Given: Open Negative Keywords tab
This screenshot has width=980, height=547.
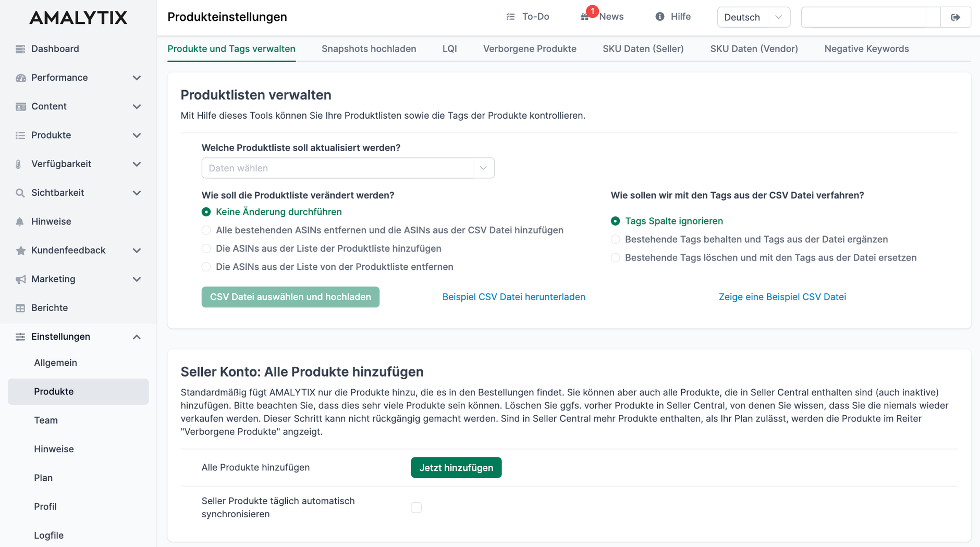Looking at the screenshot, I should pos(866,49).
